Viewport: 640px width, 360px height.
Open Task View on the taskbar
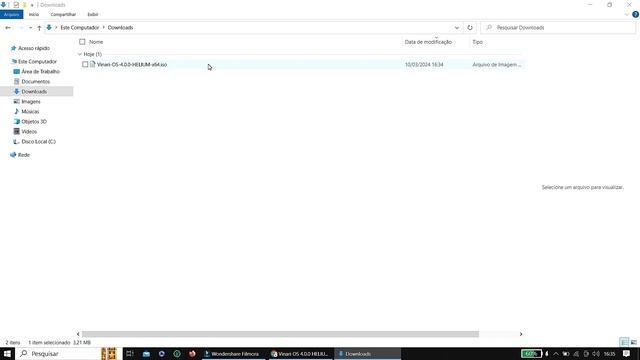tap(130, 353)
